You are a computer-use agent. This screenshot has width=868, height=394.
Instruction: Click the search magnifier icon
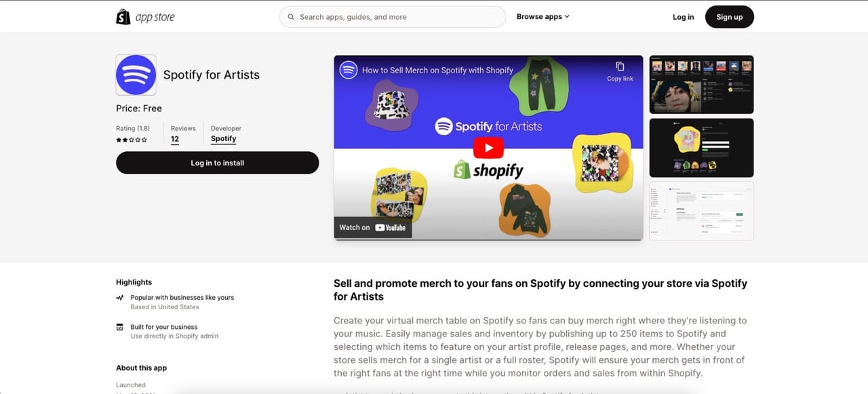coord(291,17)
